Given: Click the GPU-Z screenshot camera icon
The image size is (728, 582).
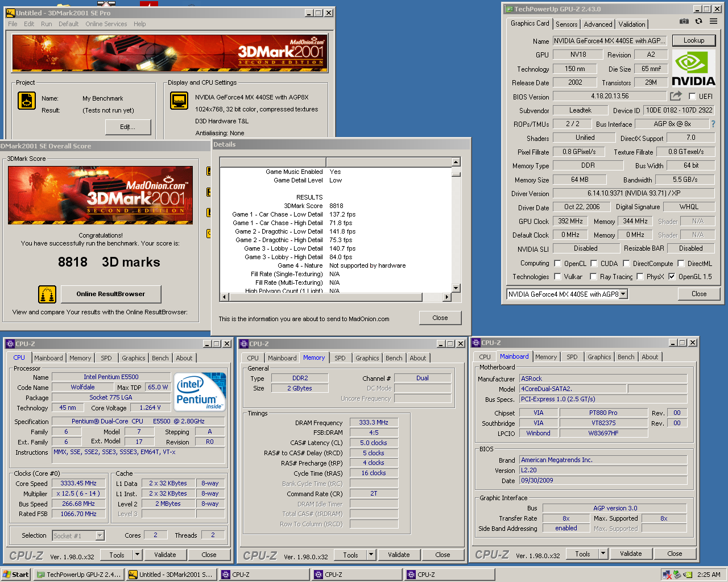Looking at the screenshot, I should coord(684,21).
